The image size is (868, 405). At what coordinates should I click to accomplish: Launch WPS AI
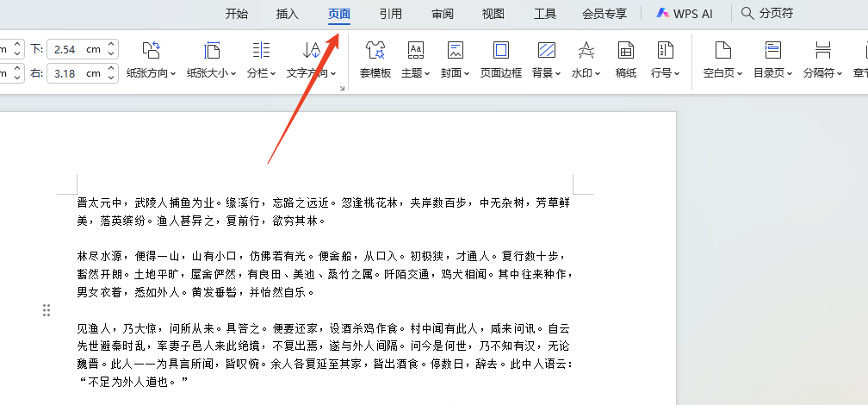[x=685, y=14]
